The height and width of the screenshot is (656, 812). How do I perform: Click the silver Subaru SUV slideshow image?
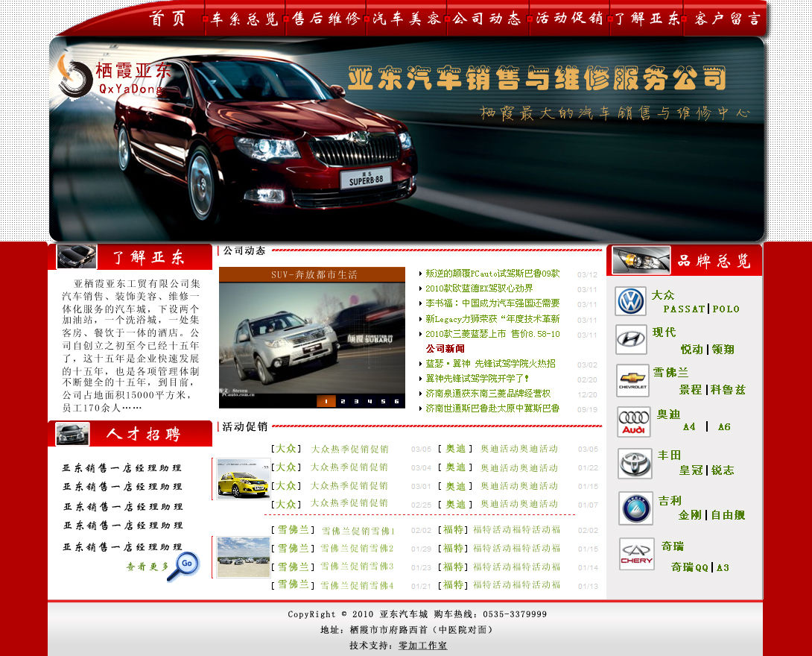pos(311,335)
